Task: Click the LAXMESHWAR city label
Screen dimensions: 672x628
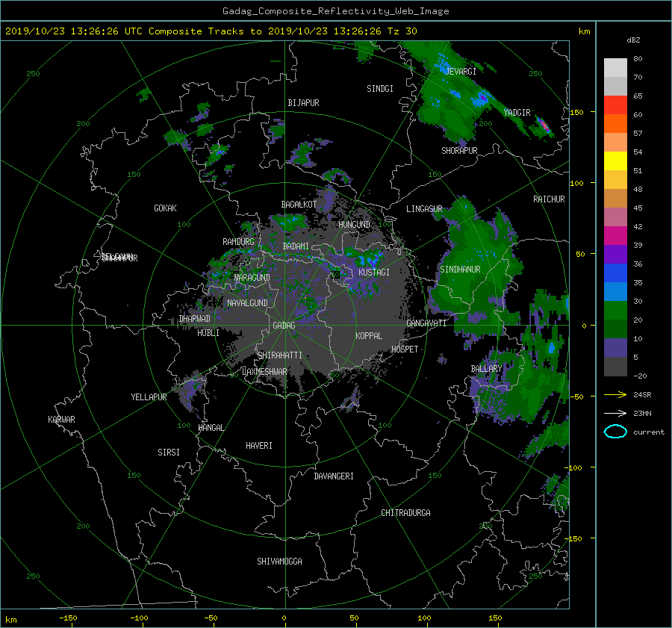Action: (264, 372)
